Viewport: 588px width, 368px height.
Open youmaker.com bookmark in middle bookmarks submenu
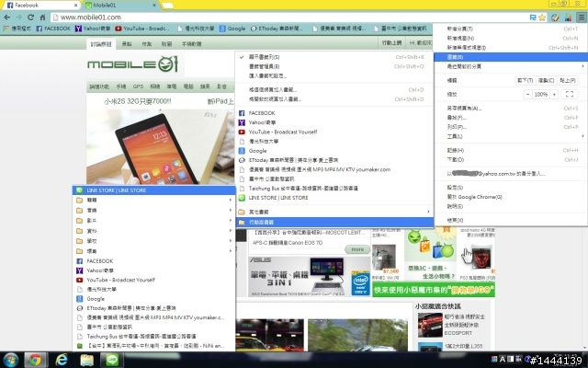(334, 169)
